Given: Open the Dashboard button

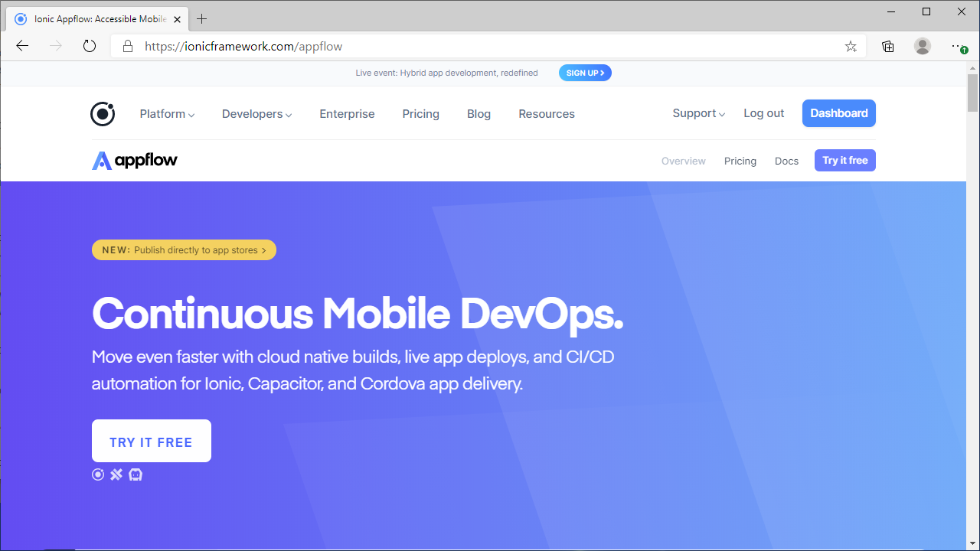Looking at the screenshot, I should tap(839, 113).
